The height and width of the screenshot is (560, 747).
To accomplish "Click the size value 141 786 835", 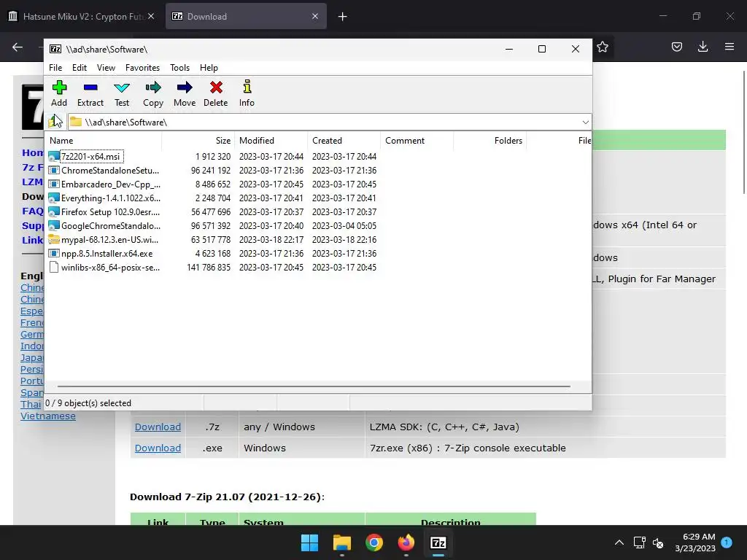I will point(209,267).
